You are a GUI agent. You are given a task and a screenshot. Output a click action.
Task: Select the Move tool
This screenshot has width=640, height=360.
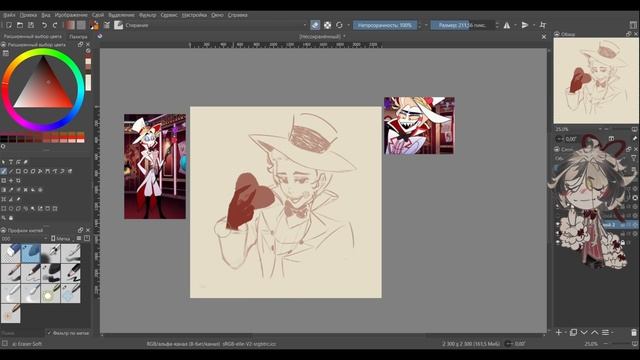(11, 180)
